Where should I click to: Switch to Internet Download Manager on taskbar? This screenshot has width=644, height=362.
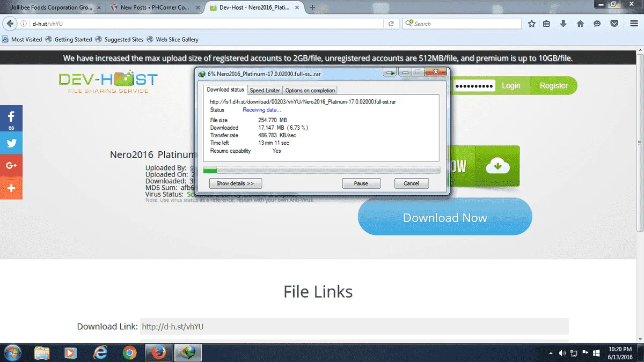187,352
